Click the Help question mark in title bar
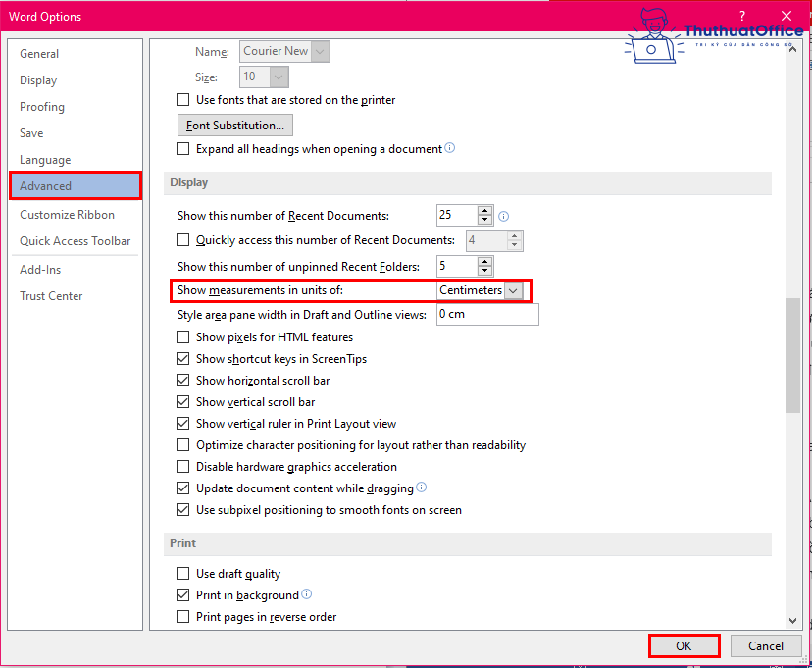 [x=742, y=16]
